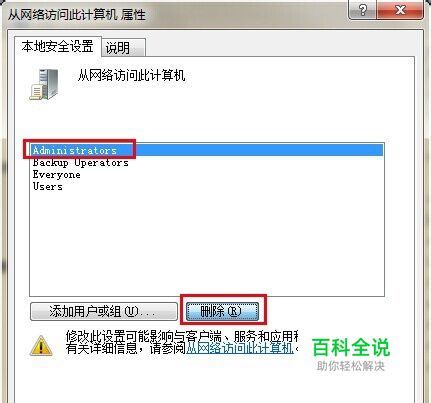Close the dialog with the X button
Image resolution: width=431 pixels, height=403 pixels.
[x=400, y=10]
